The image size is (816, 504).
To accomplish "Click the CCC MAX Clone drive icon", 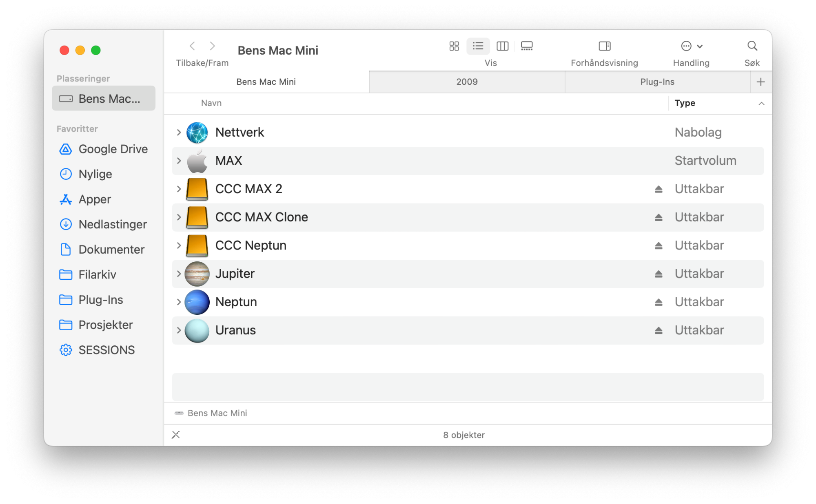I will (x=197, y=217).
